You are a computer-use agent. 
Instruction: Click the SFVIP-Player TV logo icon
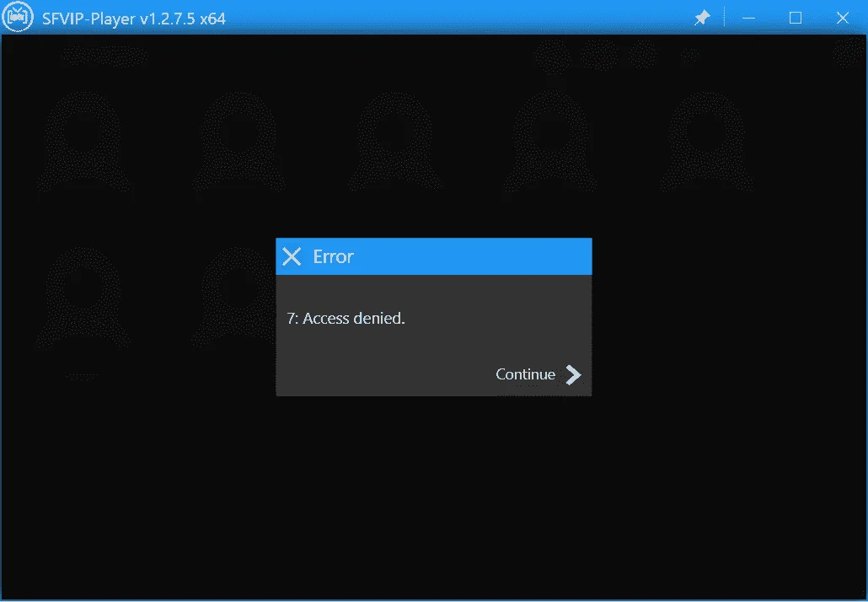point(18,17)
